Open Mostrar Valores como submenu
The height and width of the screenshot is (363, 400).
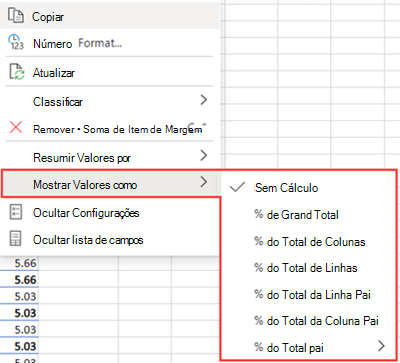click(x=111, y=184)
